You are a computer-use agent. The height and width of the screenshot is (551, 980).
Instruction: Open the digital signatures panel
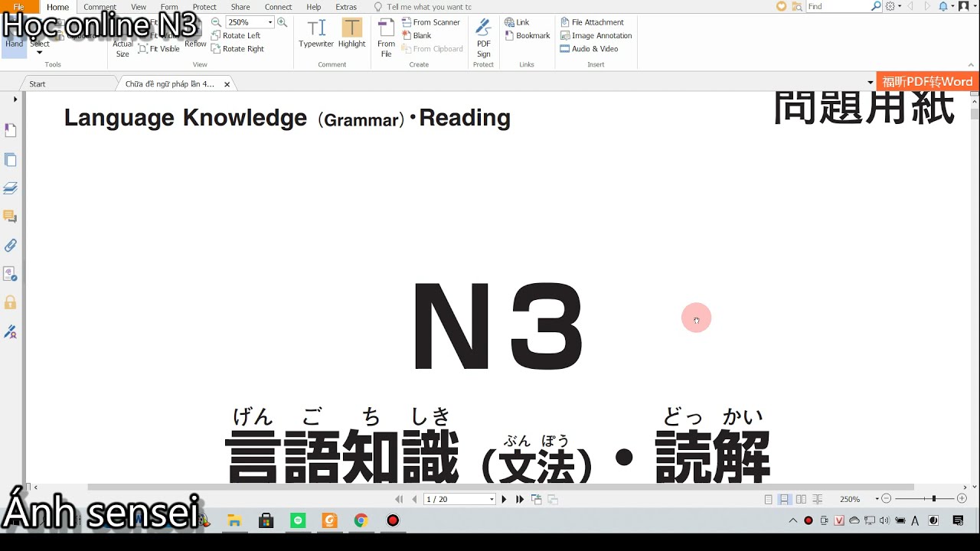[11, 331]
